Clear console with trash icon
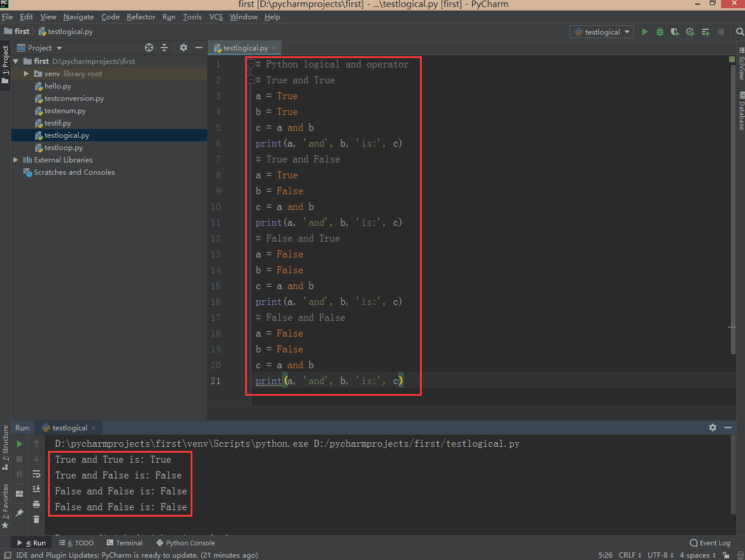Screen dimensions: 745x560 tap(36, 519)
